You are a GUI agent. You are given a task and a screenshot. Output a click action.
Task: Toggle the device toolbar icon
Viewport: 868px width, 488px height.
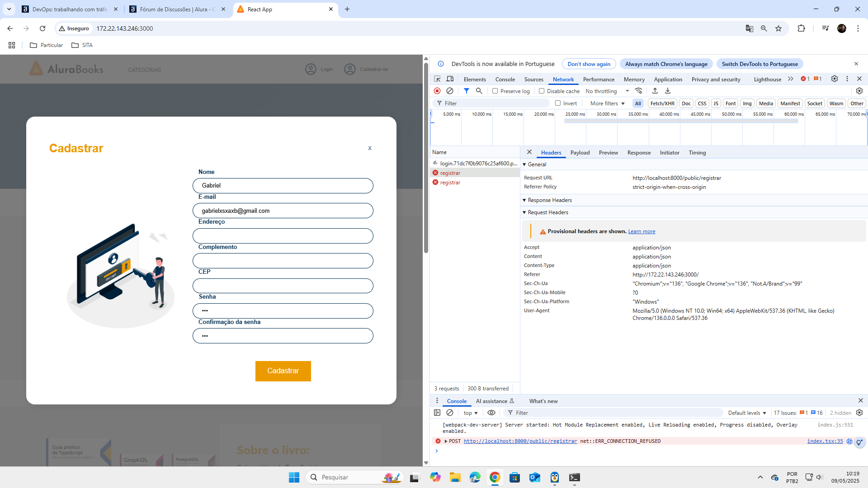(x=450, y=79)
